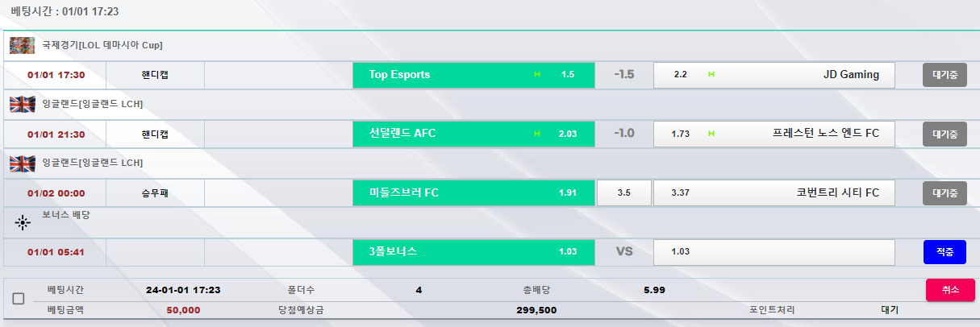Select the Top Esports home team pick
Viewport: 980px width, 327px height.
click(x=473, y=75)
